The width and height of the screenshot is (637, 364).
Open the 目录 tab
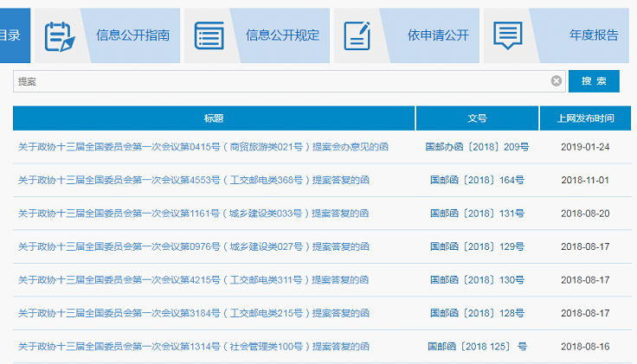12,35
